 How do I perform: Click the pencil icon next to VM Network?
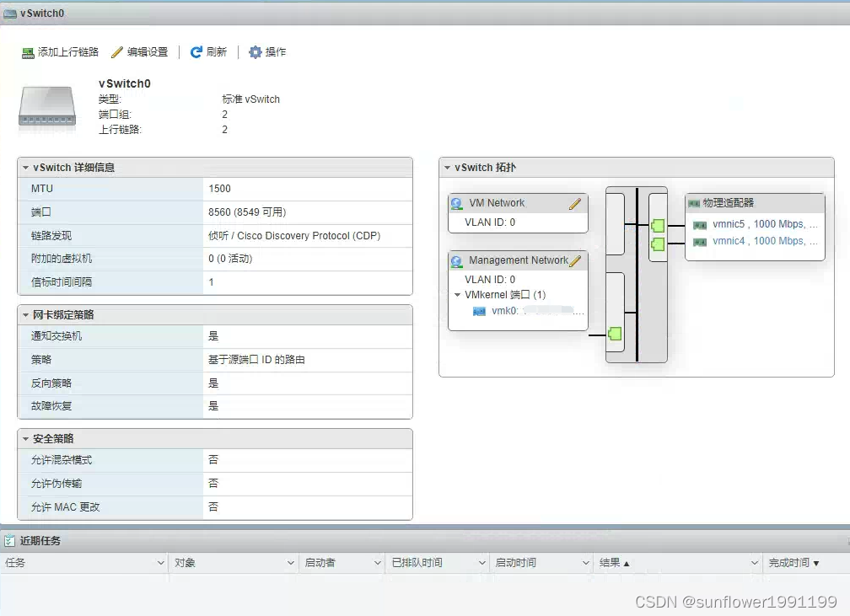coord(574,202)
